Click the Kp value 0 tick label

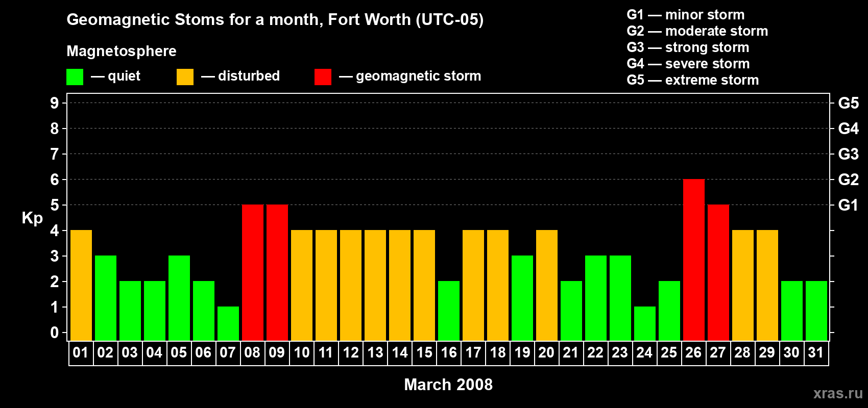coord(55,333)
